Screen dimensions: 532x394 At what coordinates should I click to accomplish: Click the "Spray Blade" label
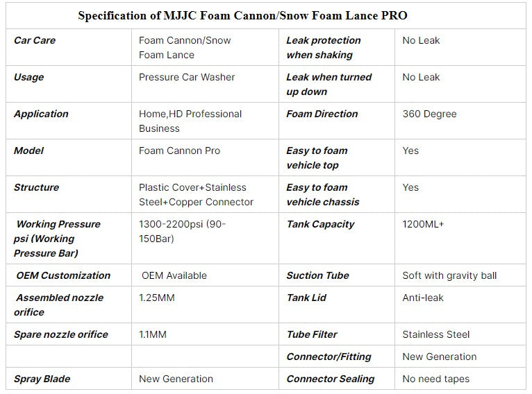42,379
